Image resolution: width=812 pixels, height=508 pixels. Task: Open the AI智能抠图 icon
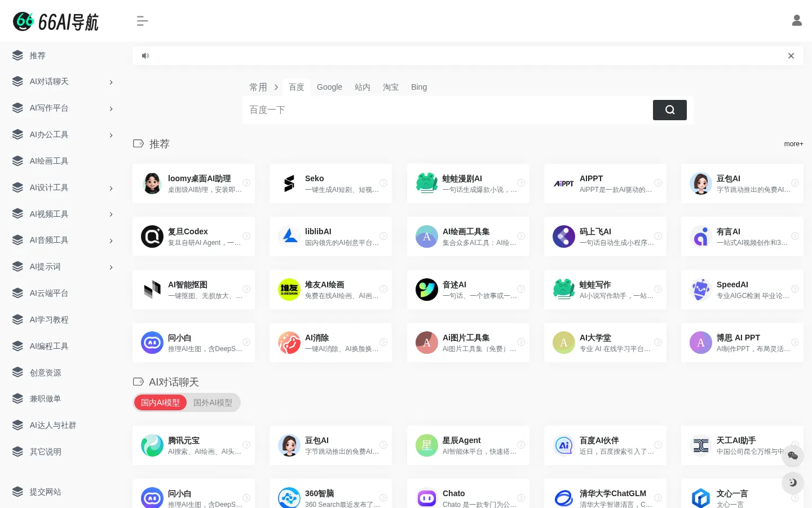tap(152, 290)
